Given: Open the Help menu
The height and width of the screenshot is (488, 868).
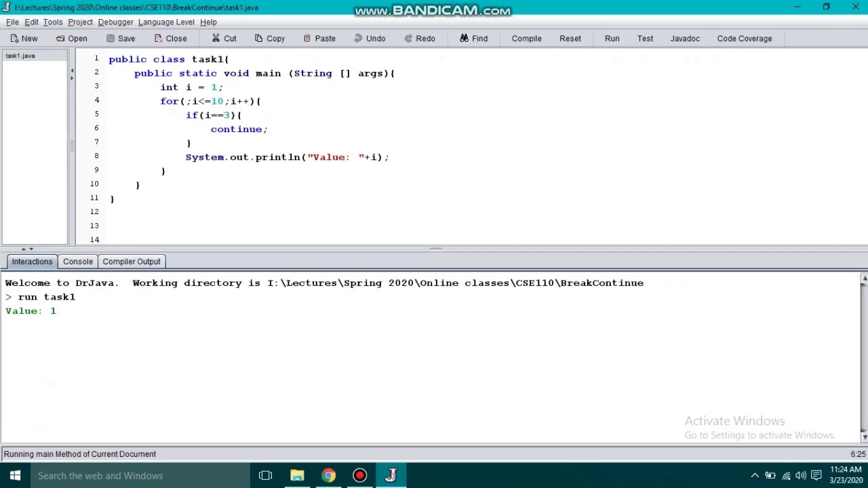Looking at the screenshot, I should [x=208, y=22].
